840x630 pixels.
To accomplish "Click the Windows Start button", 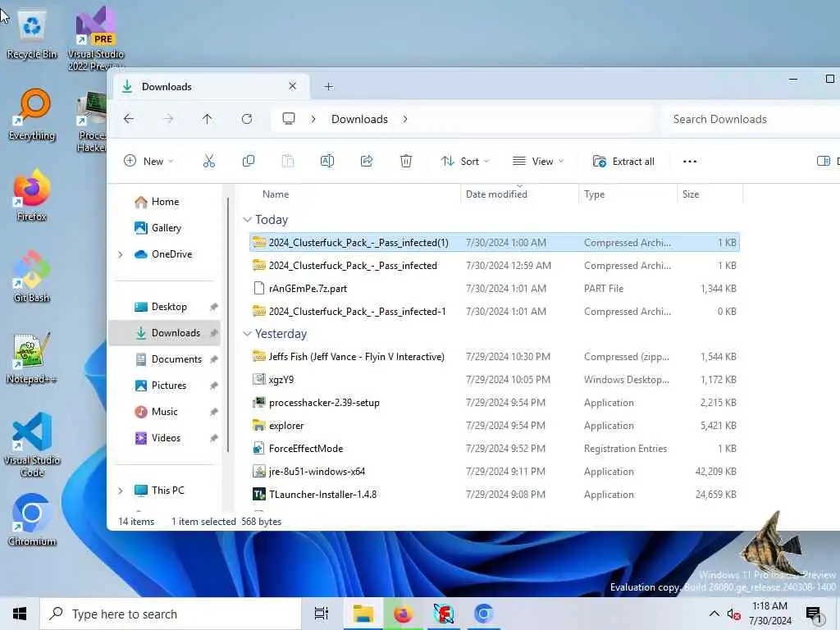I will tap(20, 614).
